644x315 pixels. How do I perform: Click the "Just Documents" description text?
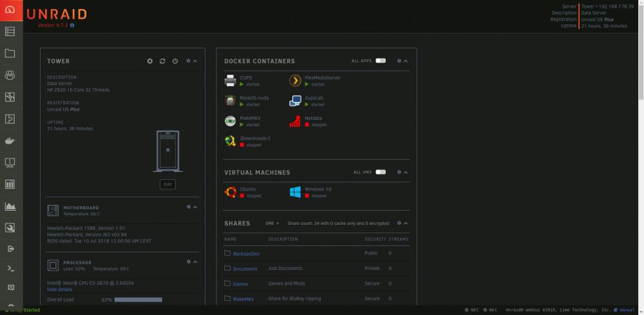(x=285, y=268)
